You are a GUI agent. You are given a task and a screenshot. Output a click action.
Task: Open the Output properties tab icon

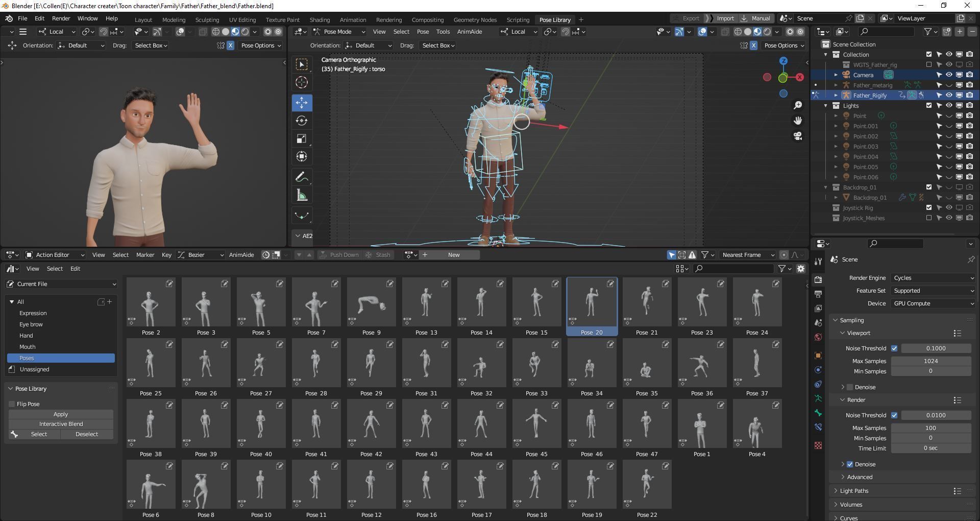pyautogui.click(x=818, y=294)
